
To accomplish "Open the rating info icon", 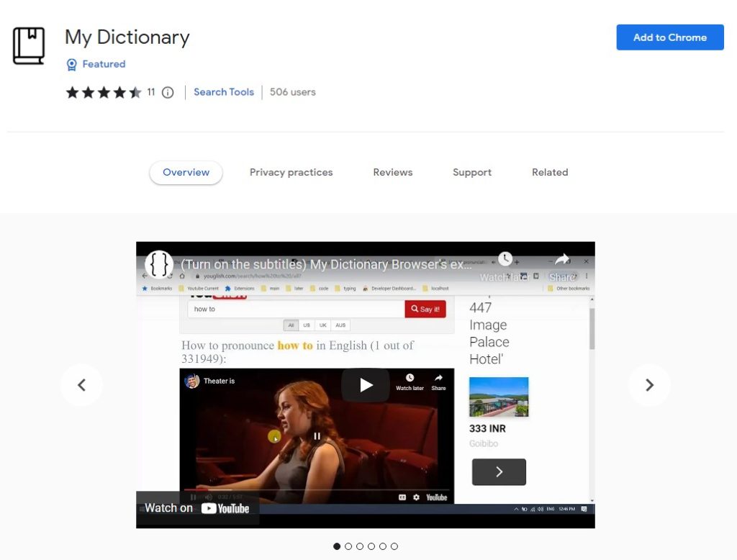I will click(x=168, y=93).
